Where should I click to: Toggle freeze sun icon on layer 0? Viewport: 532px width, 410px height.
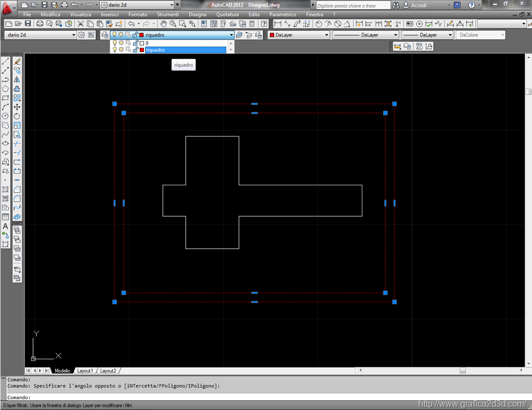pos(121,43)
